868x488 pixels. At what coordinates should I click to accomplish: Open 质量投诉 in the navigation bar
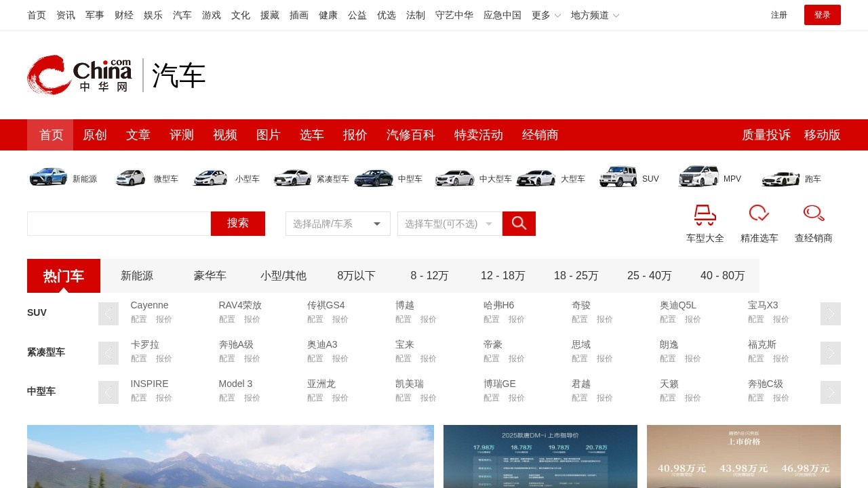766,135
